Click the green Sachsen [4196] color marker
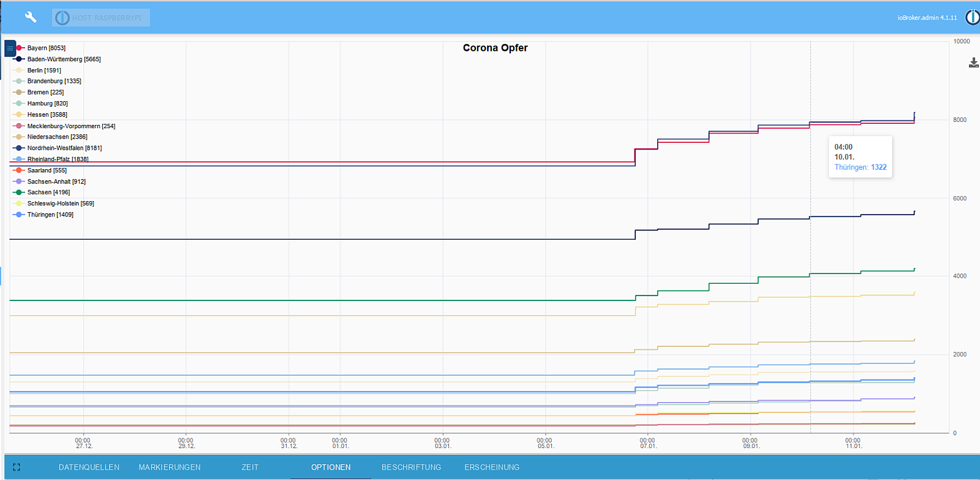 click(19, 192)
